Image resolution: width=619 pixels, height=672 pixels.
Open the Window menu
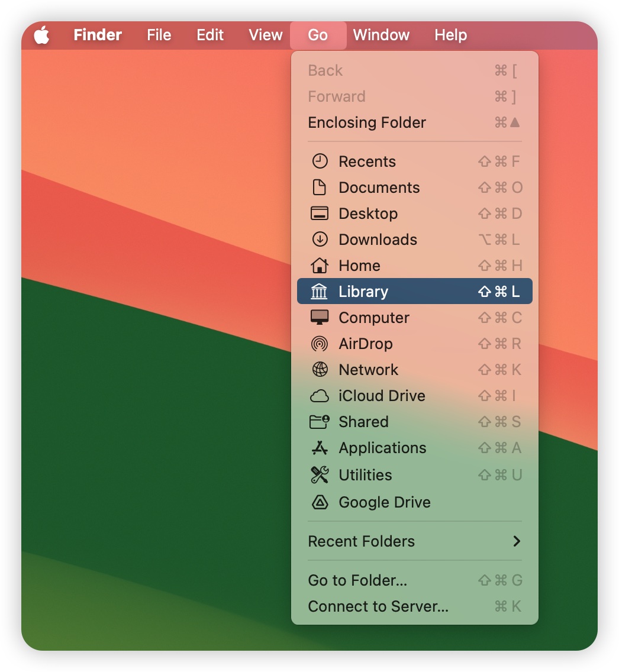coord(381,35)
